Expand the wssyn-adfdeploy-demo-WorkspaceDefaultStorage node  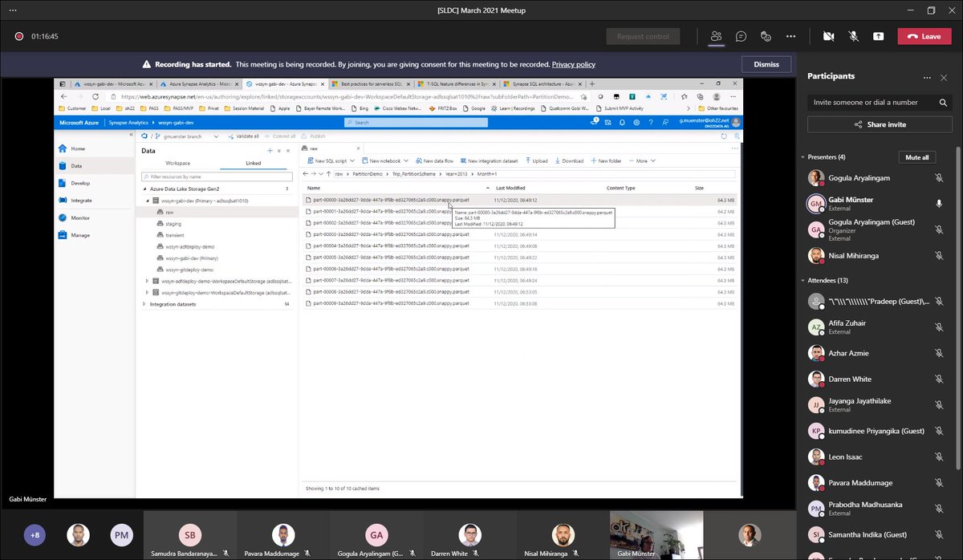pyautogui.click(x=148, y=282)
